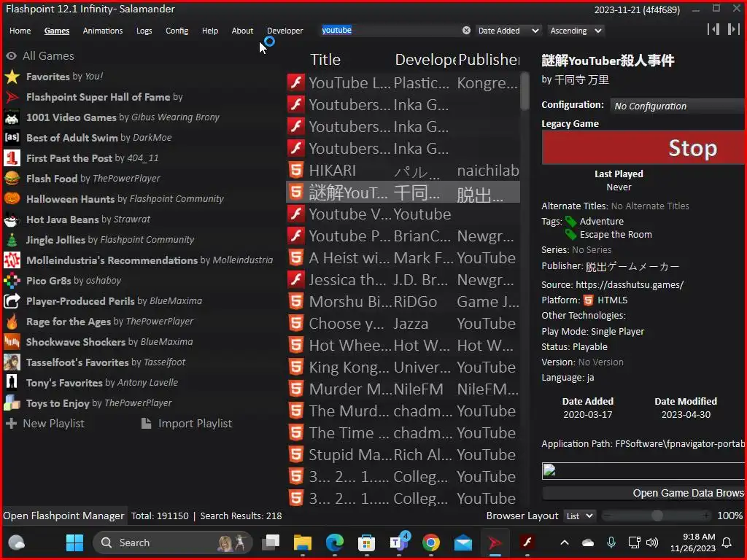Open Google Chrome from the taskbar
Viewport: 747px width, 560px height.
point(430,542)
